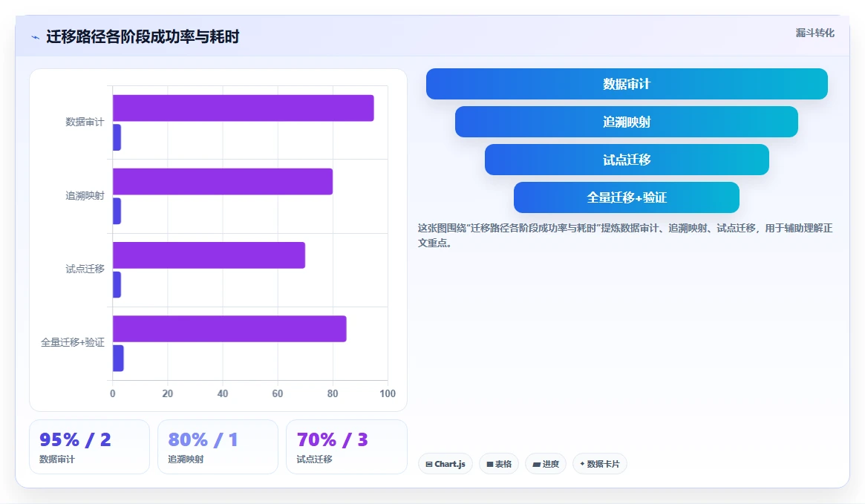Viewport: 865px width, 504px height.
Task: Click the 20 tick on the x-axis
Action: tap(168, 393)
